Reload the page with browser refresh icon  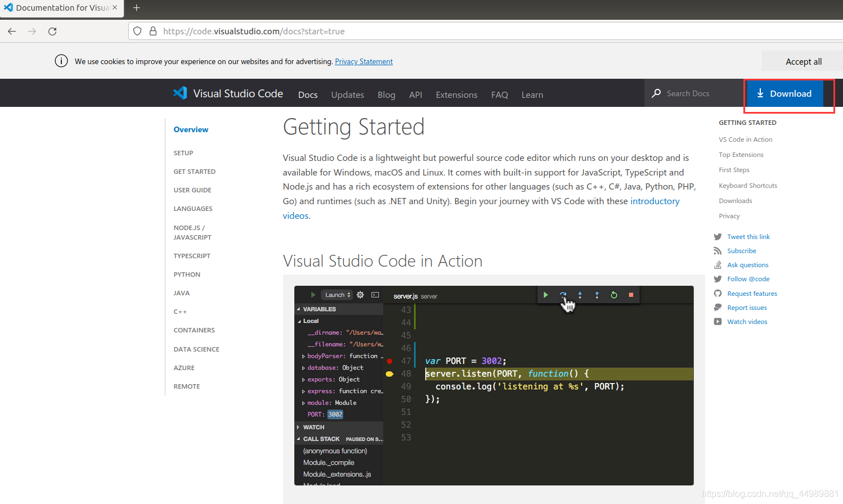tap(52, 31)
